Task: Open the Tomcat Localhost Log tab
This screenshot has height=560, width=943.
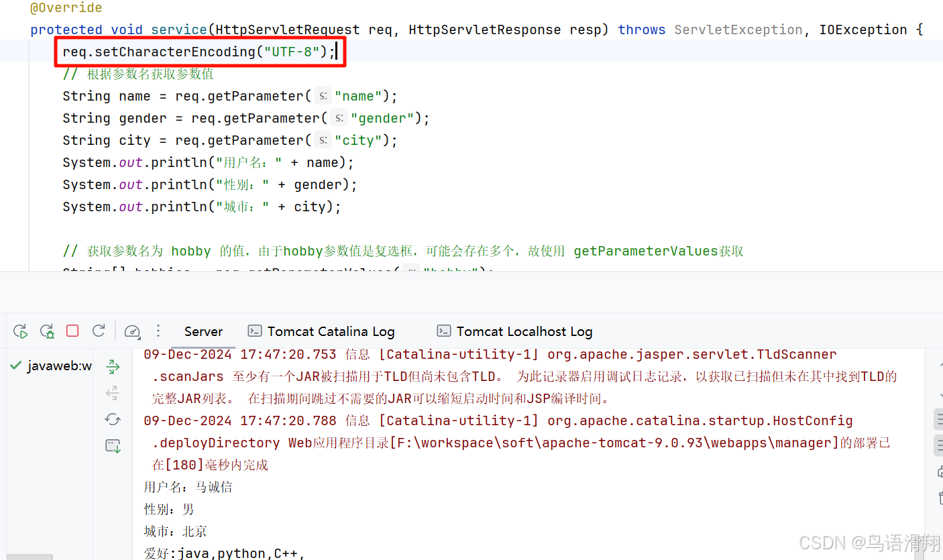Action: pyautogui.click(x=514, y=331)
